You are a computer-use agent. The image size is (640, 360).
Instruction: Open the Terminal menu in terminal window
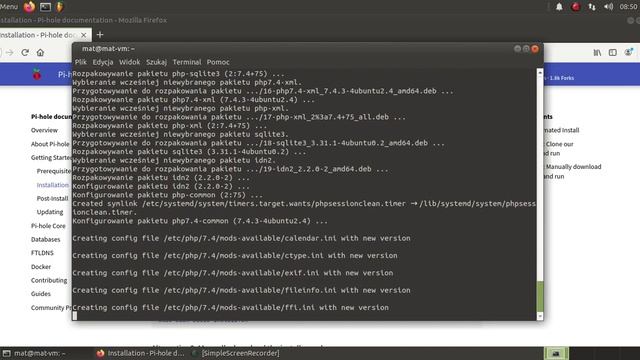tap(187, 62)
